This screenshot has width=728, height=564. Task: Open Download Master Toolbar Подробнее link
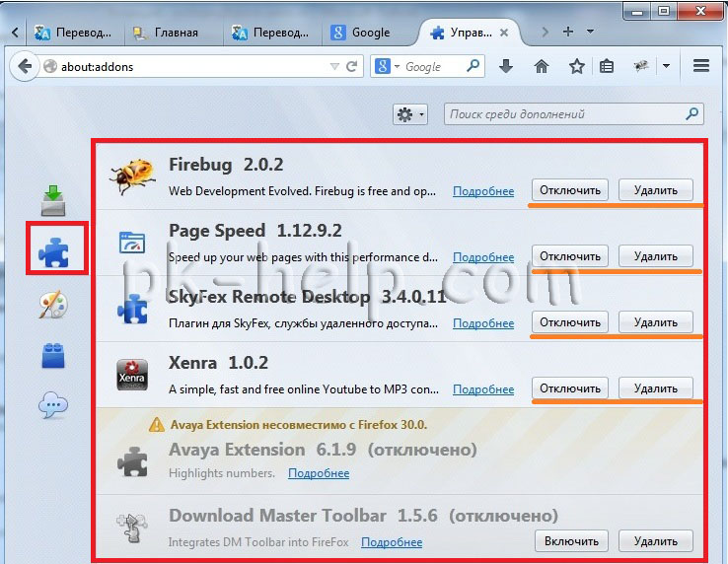392,541
